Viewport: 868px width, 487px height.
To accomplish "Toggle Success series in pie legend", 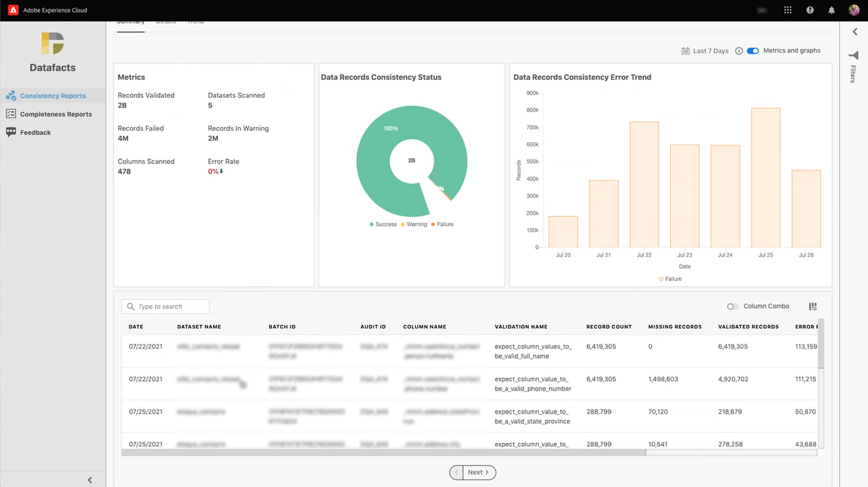I will tap(383, 224).
